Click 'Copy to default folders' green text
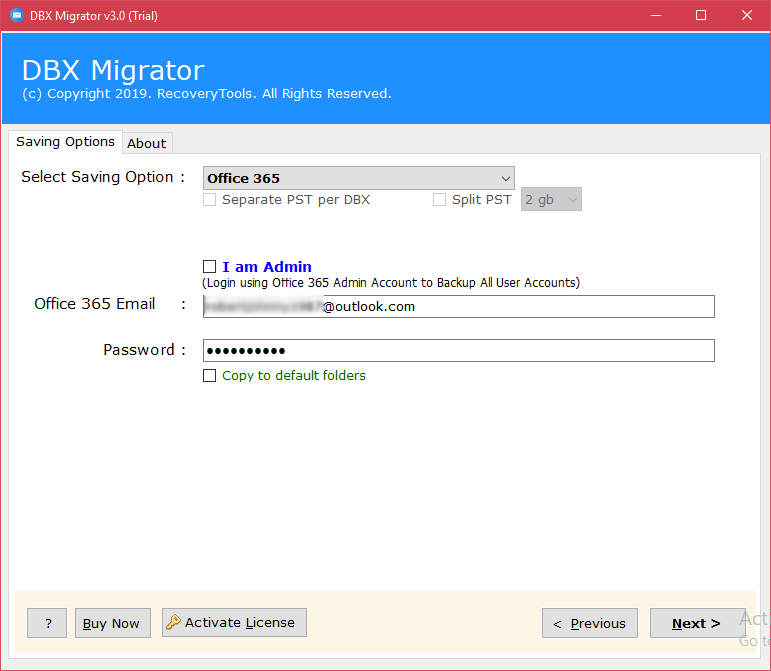Image resolution: width=771 pixels, height=671 pixels. pos(294,376)
